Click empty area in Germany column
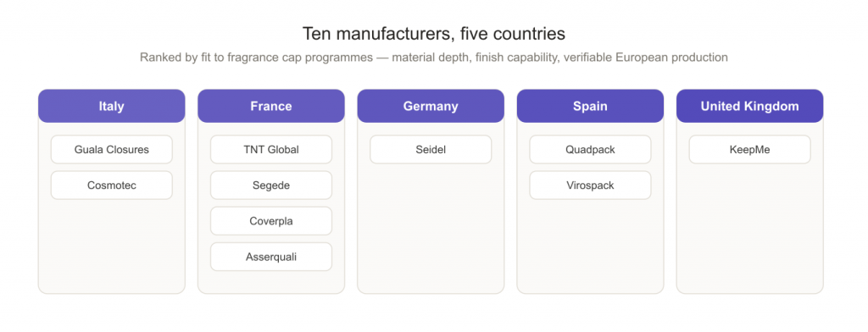 [431, 227]
